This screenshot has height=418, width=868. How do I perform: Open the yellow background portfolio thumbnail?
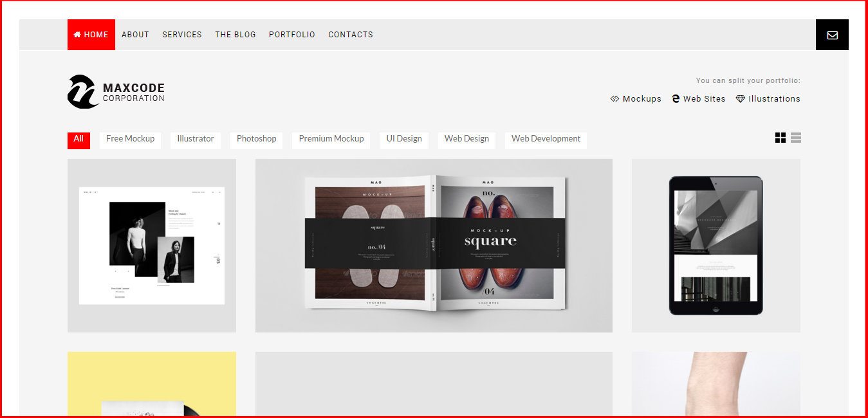(152, 384)
